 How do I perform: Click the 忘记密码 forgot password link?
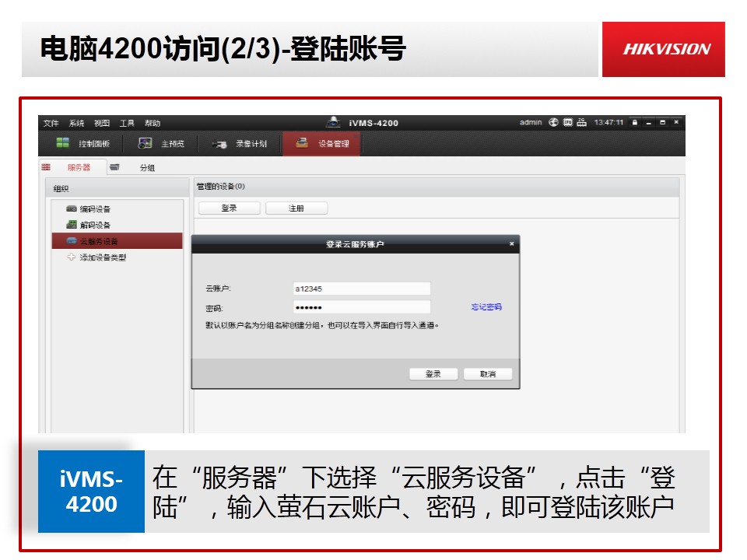point(486,307)
